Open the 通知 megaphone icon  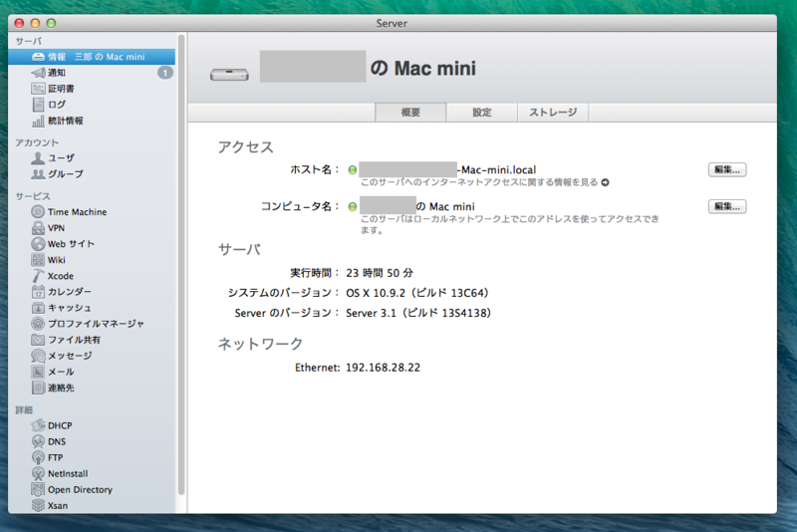tap(38, 73)
